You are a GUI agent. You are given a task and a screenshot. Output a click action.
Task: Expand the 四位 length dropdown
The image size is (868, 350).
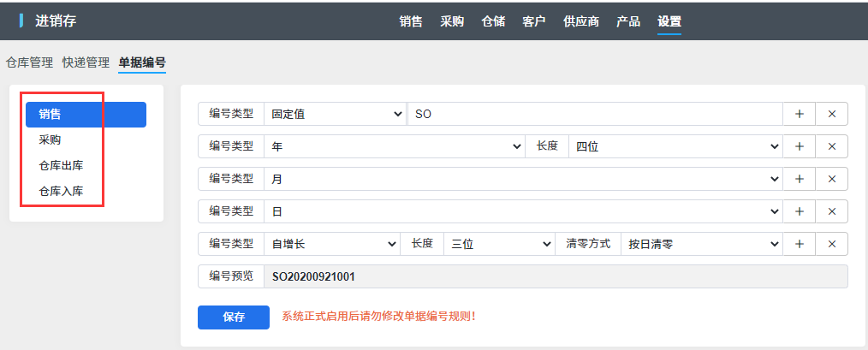(675, 146)
